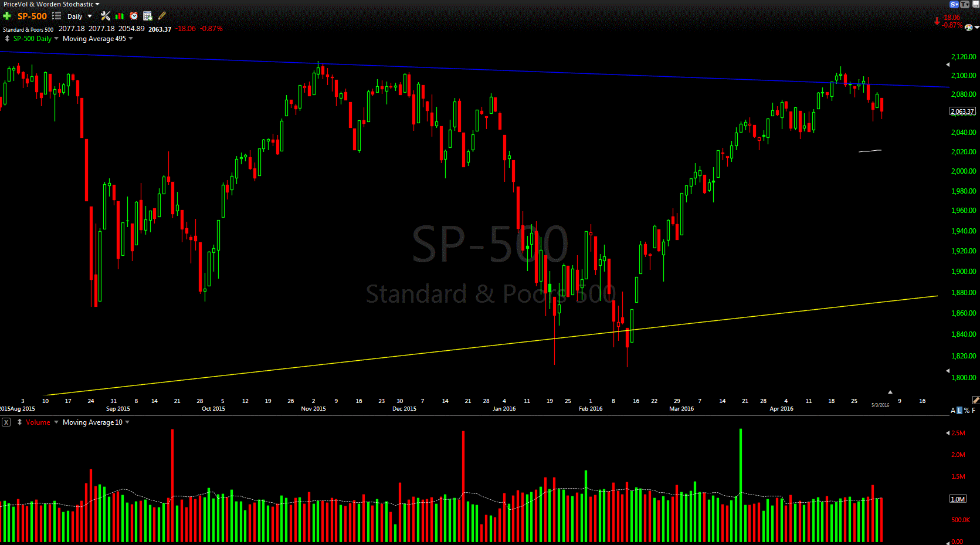This screenshot has width=980, height=545.
Task: Click the blue S share button
Action: [954, 4]
